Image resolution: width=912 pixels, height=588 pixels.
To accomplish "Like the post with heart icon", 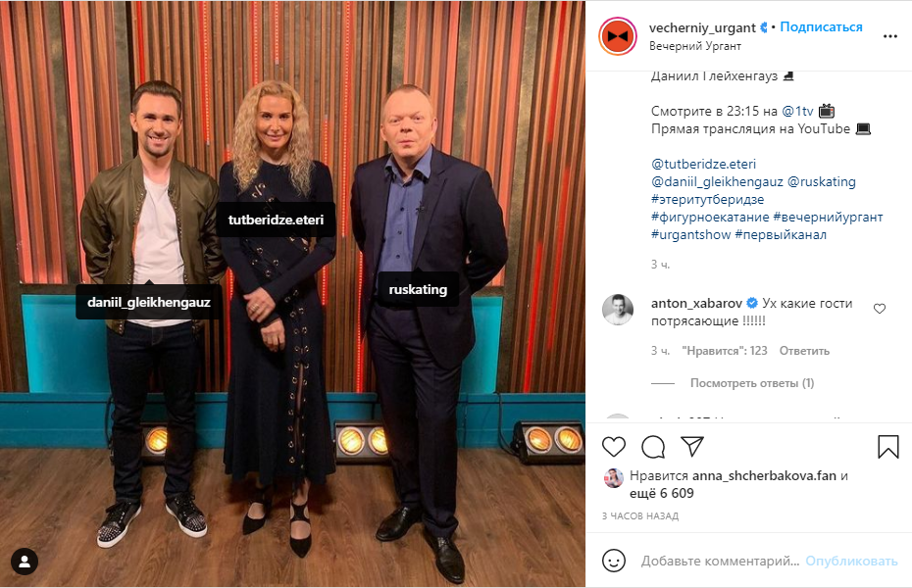I will 614,447.
